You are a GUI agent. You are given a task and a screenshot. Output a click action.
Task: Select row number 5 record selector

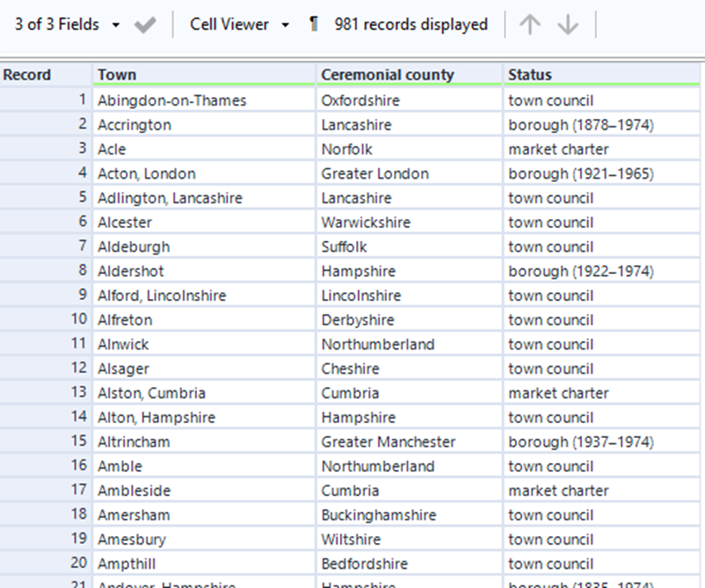click(x=45, y=198)
